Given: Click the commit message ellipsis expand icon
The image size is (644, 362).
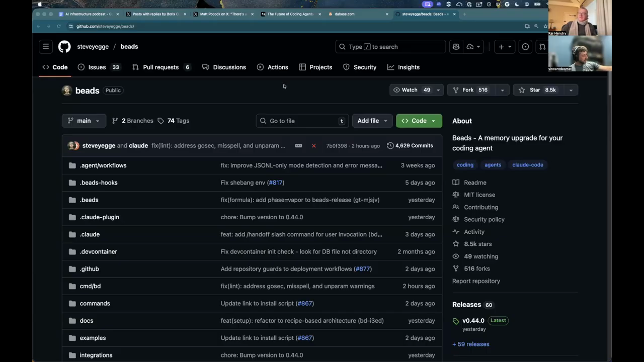Looking at the screenshot, I should [298, 146].
